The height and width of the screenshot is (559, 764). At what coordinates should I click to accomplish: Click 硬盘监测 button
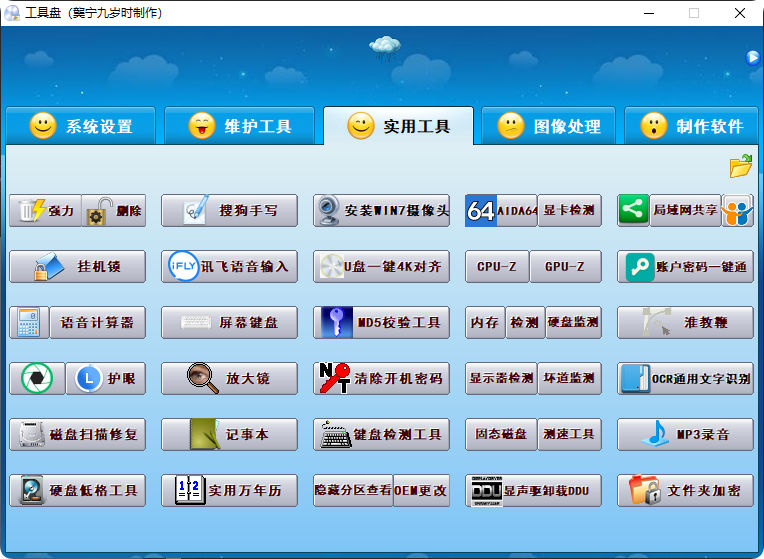click(x=573, y=322)
